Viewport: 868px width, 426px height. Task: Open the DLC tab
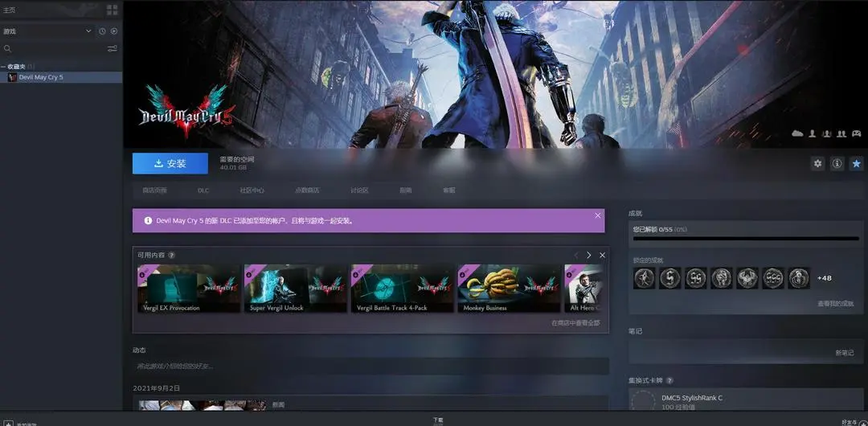coord(203,190)
